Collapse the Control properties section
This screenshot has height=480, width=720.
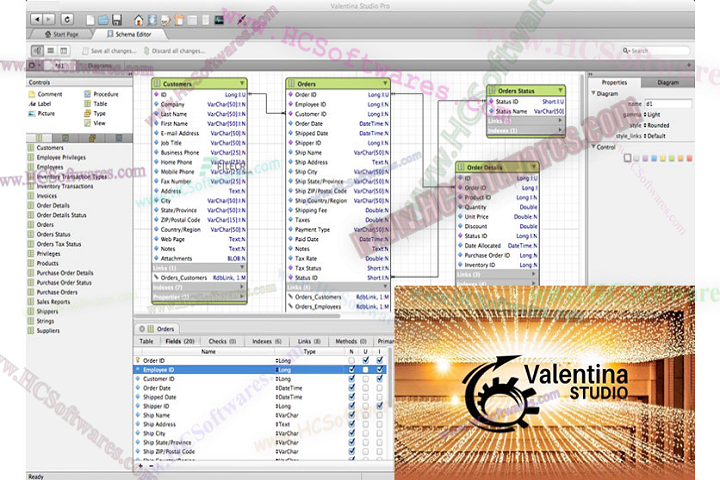click(x=593, y=147)
